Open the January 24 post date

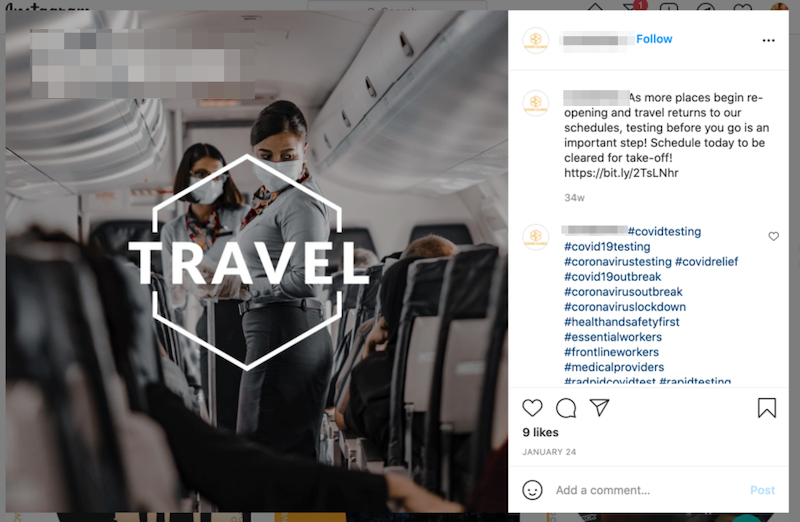[549, 452]
